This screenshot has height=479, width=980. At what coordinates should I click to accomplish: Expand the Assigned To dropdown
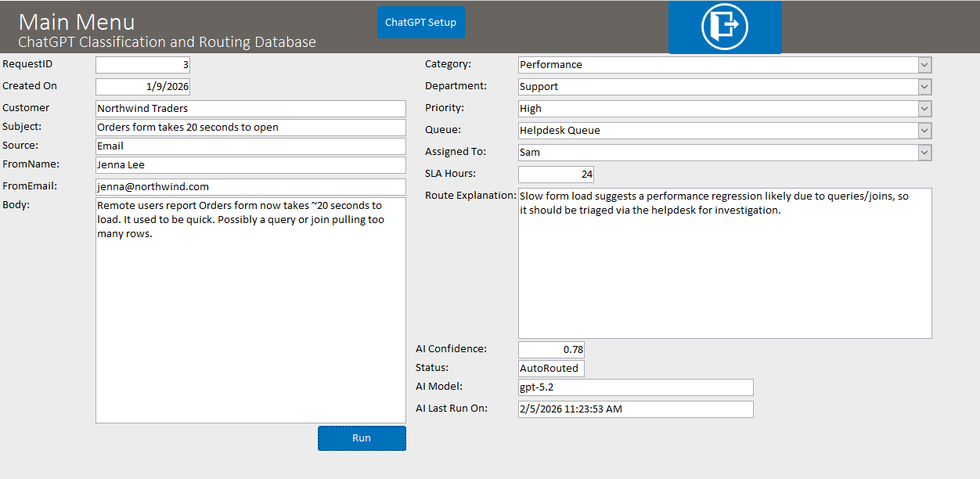924,153
